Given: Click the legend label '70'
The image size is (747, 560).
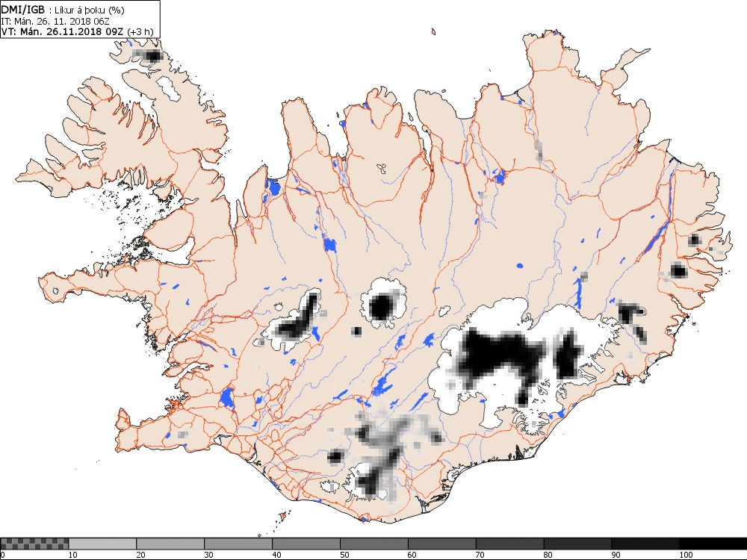Looking at the screenshot, I should click(x=480, y=555).
